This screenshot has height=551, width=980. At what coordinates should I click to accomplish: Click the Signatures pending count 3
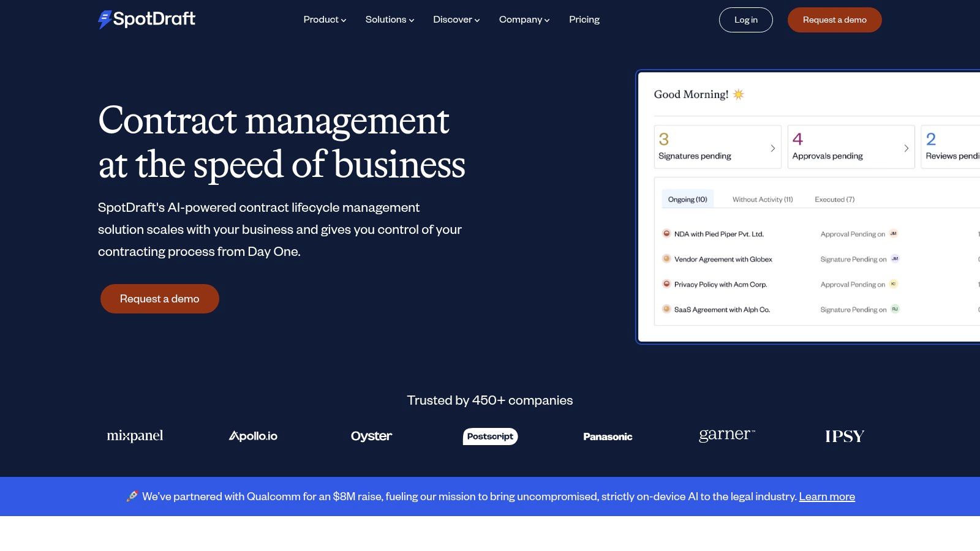coord(663,139)
